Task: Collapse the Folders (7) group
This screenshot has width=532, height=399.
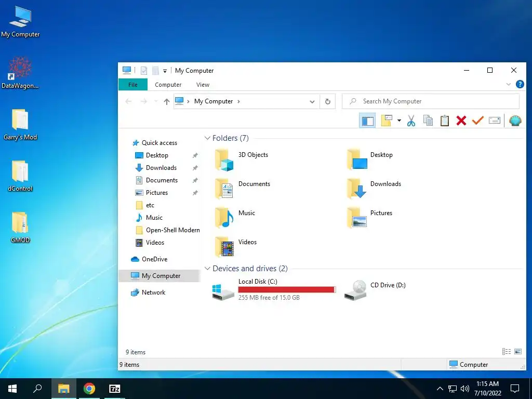Action: coord(207,138)
